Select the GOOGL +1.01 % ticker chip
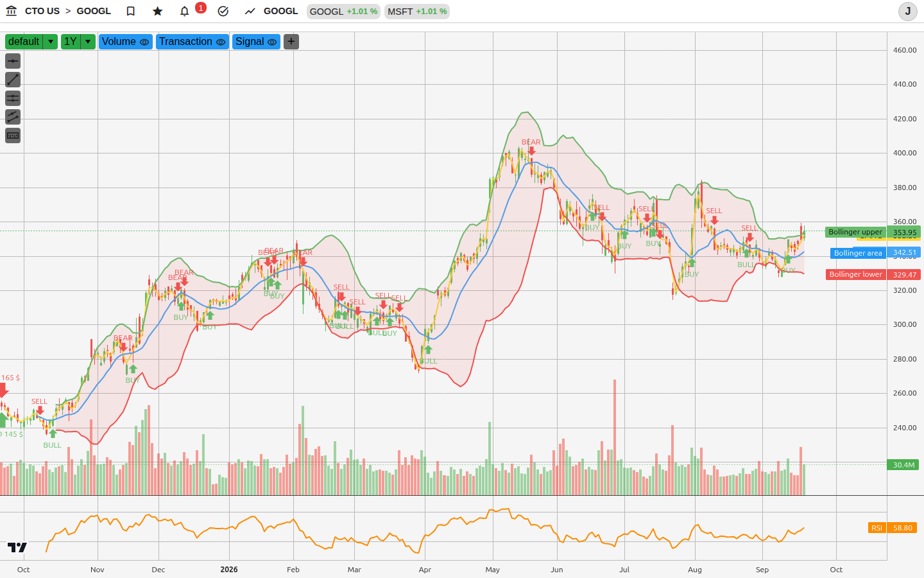This screenshot has width=924, height=578. coord(343,12)
